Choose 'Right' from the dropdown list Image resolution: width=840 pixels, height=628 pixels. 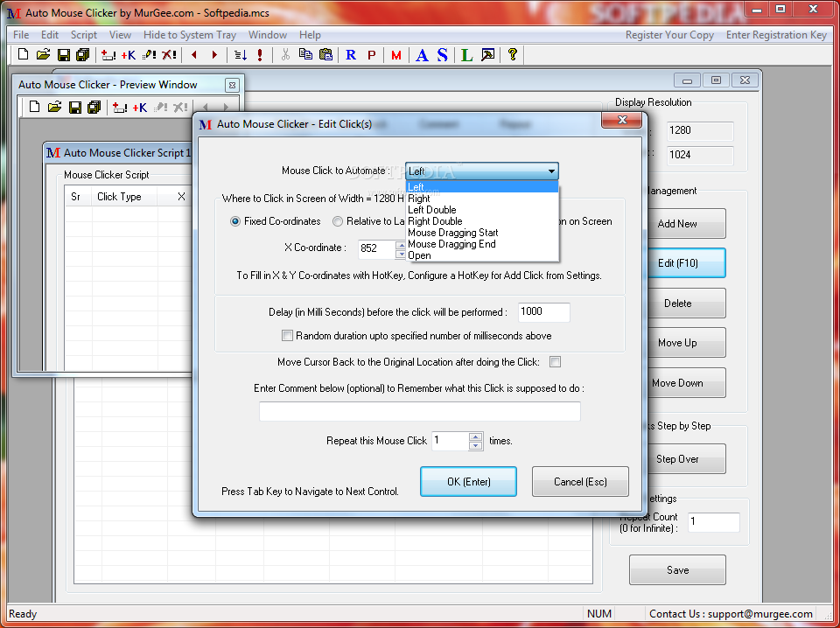coord(482,198)
